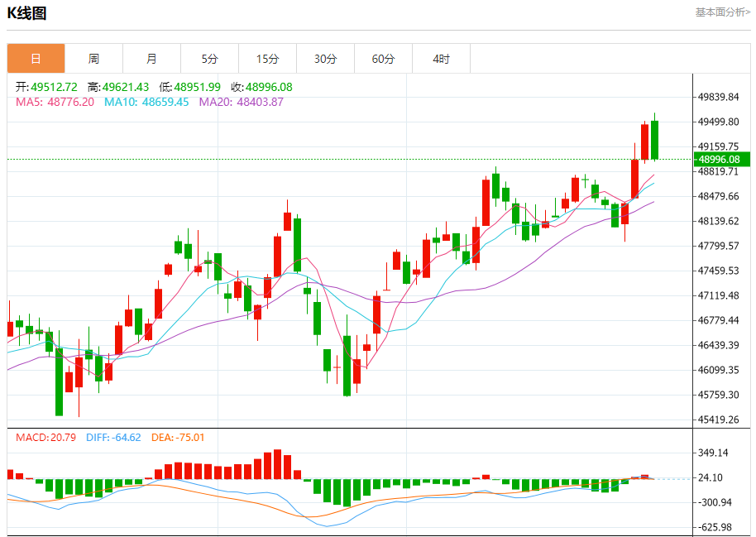Click the 高 49621.43 high value

pos(118,88)
